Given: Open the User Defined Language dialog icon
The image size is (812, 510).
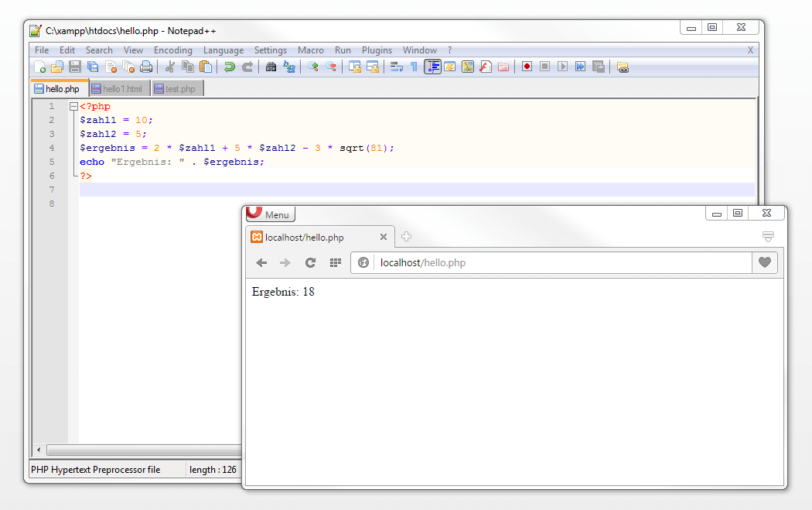Looking at the screenshot, I should point(450,67).
